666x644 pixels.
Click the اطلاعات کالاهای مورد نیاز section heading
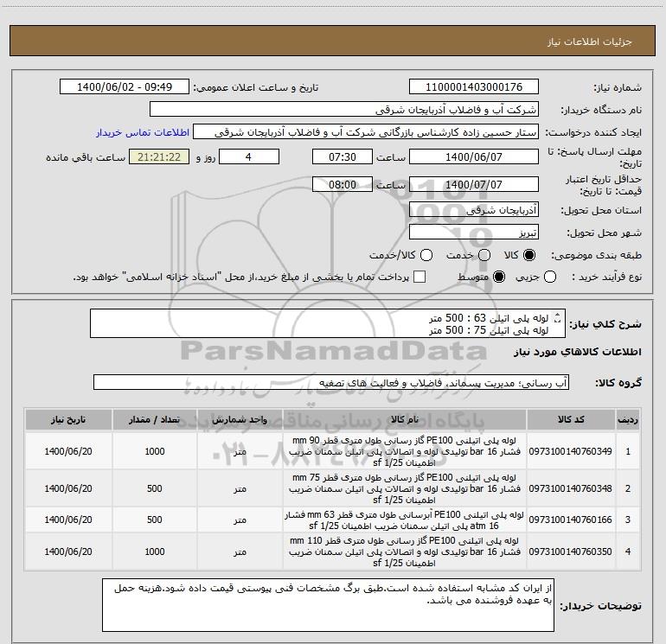pyautogui.click(x=578, y=352)
